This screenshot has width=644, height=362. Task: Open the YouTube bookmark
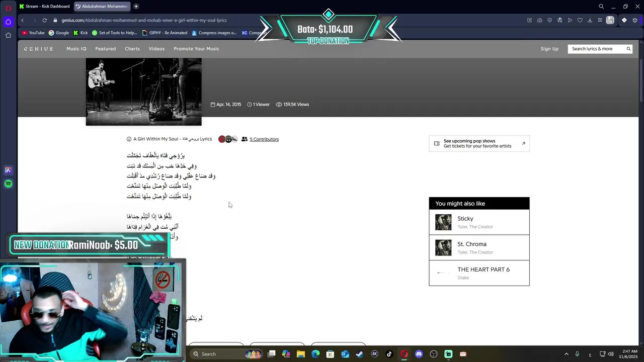(x=33, y=33)
